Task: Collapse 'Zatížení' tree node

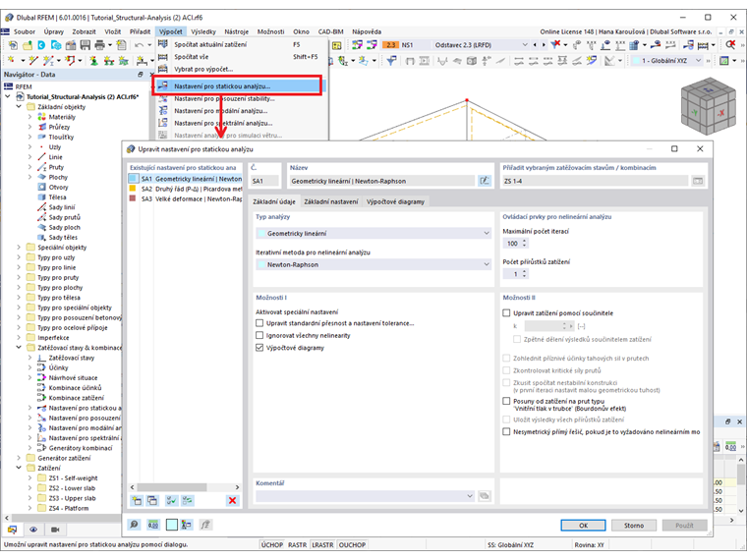Action: [19, 468]
